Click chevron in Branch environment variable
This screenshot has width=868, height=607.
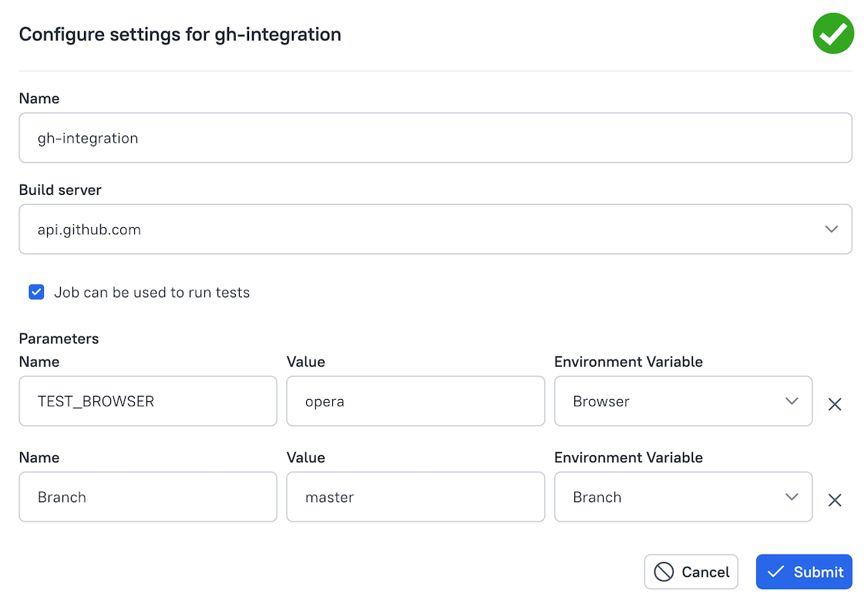click(791, 497)
